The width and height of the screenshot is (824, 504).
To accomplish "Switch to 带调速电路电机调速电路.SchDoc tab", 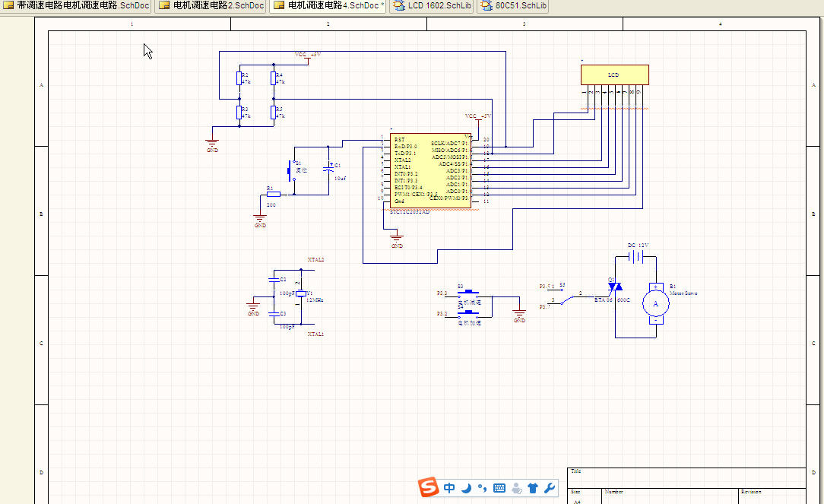I will point(76,6).
